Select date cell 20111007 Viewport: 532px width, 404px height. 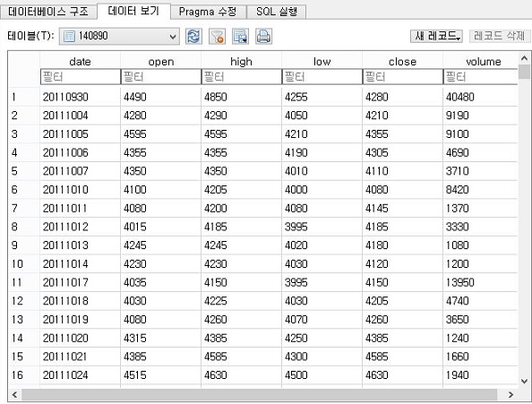80,171
